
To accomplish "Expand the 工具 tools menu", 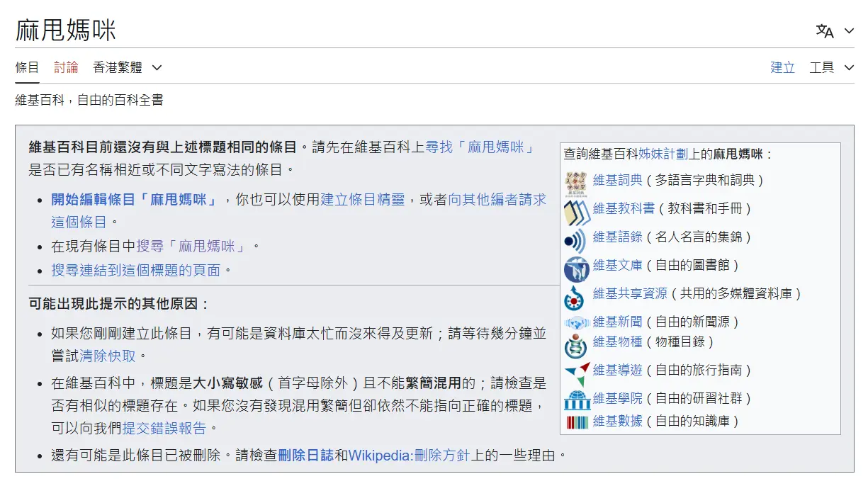I will 832,67.
